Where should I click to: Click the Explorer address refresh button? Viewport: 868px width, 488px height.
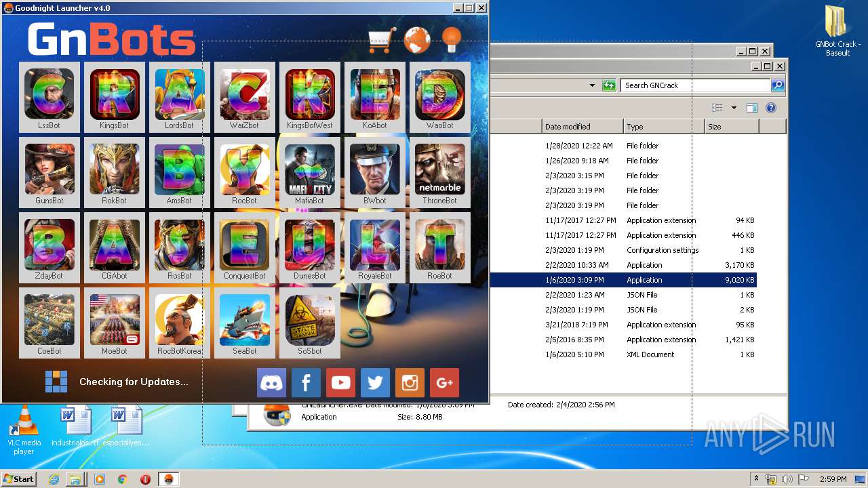609,85
